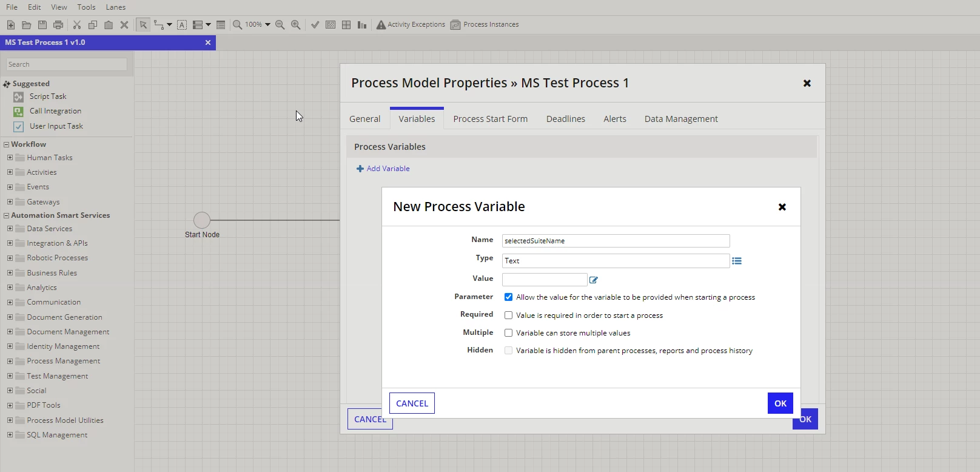The width and height of the screenshot is (980, 472).
Task: Check the Multiple values checkbox
Action: [508, 333]
